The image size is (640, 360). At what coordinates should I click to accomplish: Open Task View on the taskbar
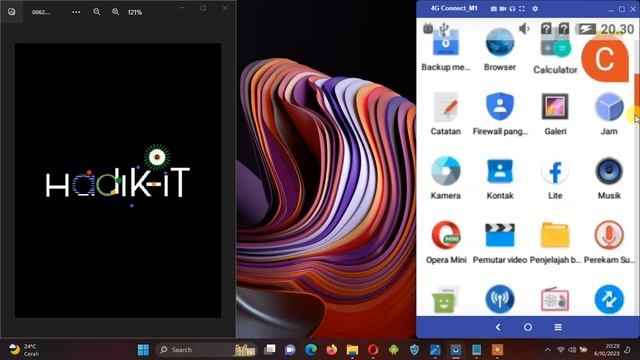(x=269, y=350)
